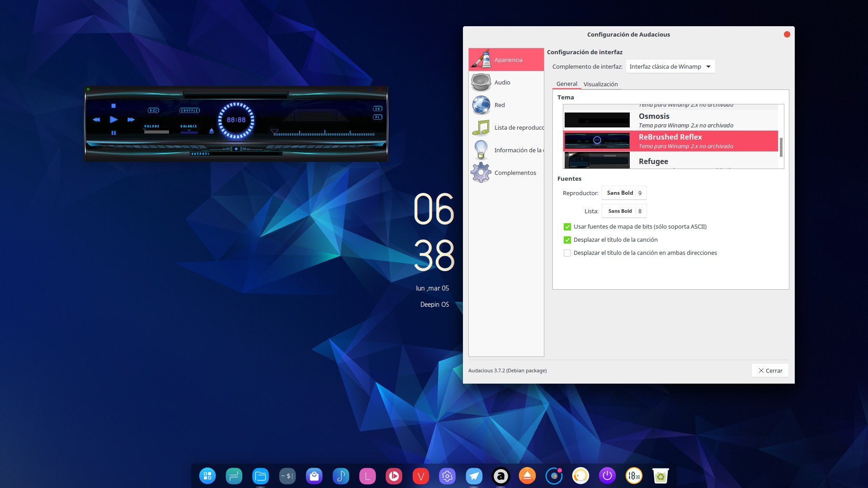The width and height of the screenshot is (868, 488).
Task: Click the teal multitasking view dock icon
Action: [x=234, y=475]
